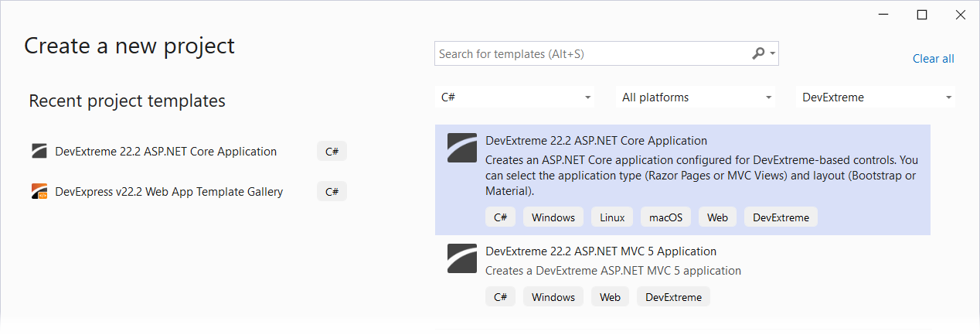Viewport: 980px width, 335px height.
Task: Open search history dropdown arrow
Action: [772, 54]
